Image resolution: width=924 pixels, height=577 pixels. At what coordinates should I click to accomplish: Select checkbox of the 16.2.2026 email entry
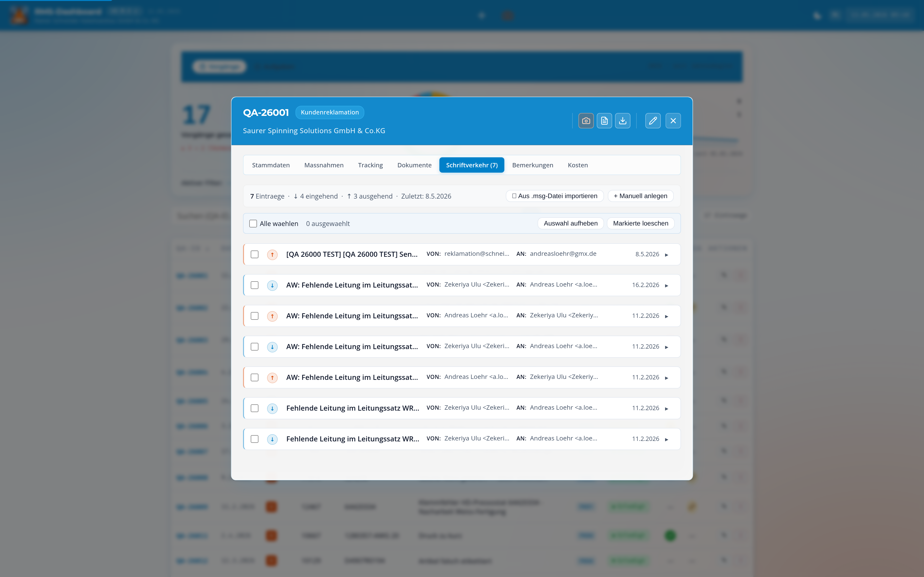pyautogui.click(x=255, y=285)
